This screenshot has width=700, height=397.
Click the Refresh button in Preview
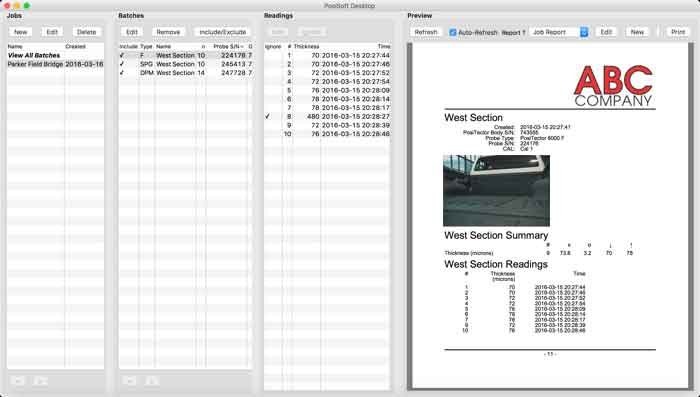tap(426, 32)
